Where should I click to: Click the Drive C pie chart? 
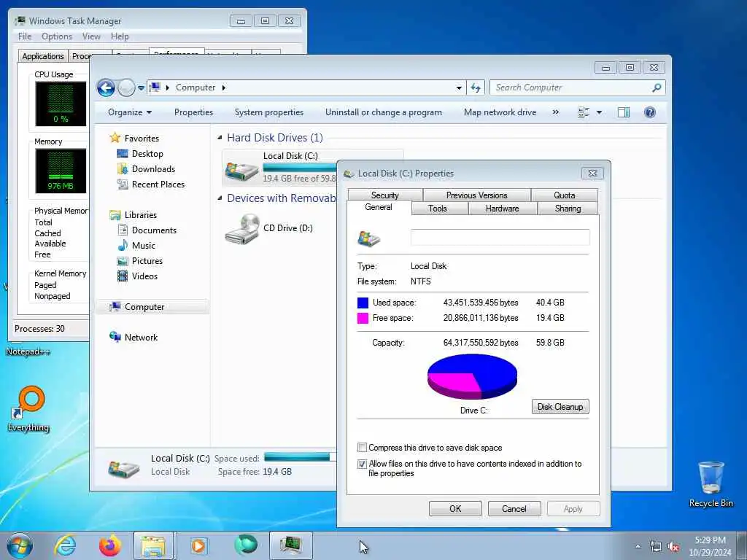click(472, 376)
